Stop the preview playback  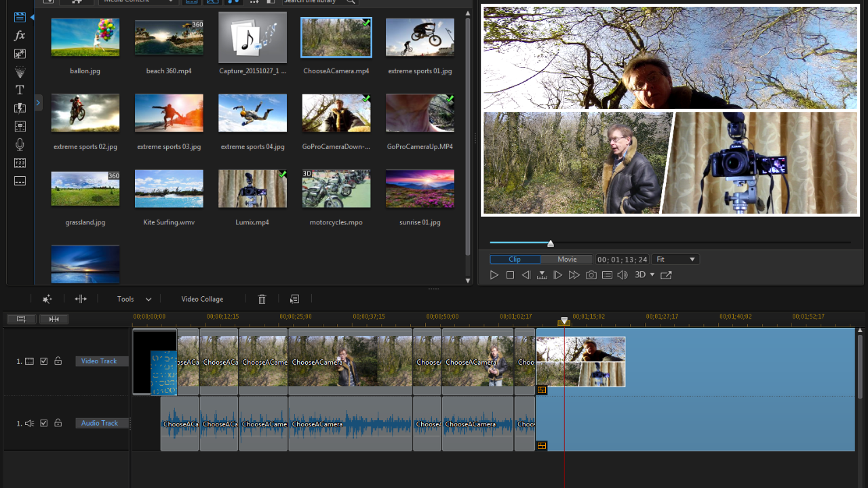point(510,275)
